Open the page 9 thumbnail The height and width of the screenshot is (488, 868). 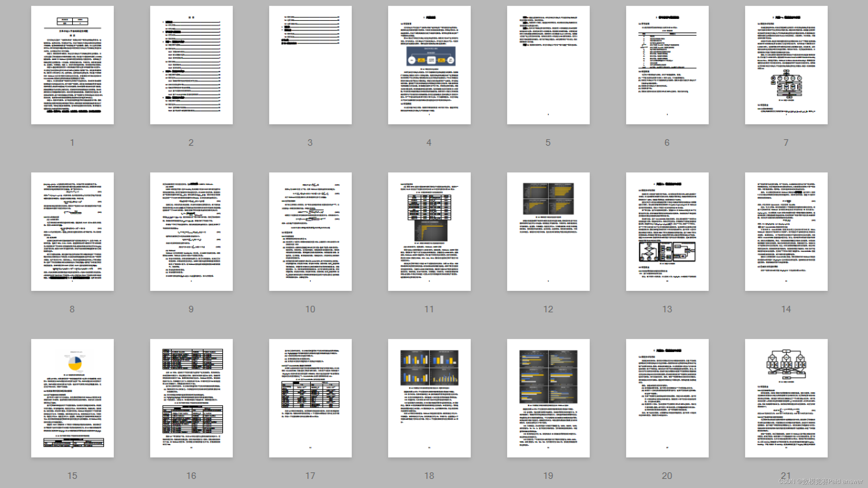tap(191, 232)
